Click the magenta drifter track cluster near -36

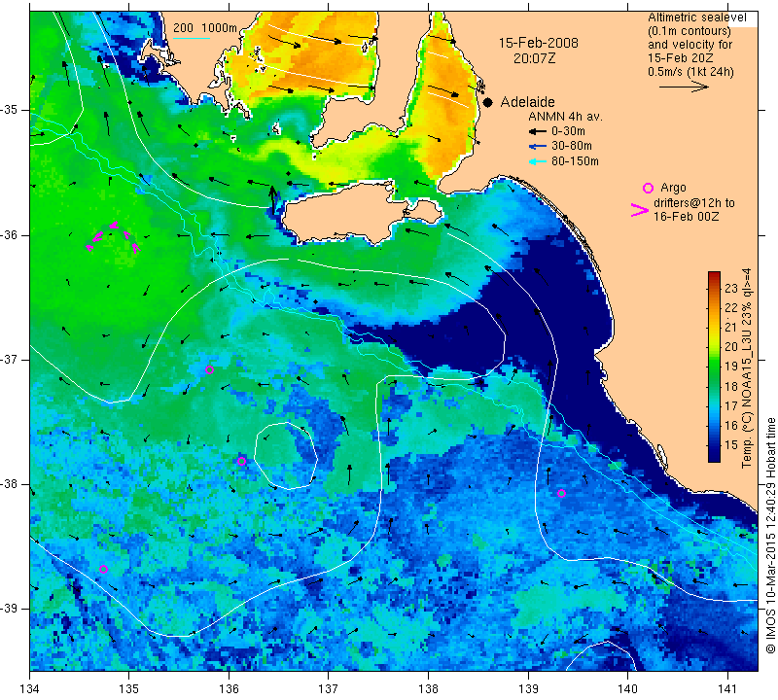click(114, 236)
